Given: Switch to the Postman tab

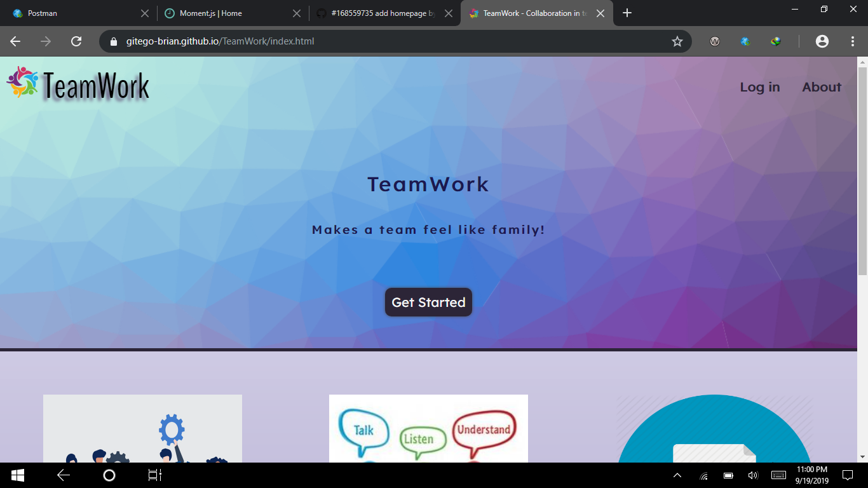Looking at the screenshot, I should click(70, 13).
